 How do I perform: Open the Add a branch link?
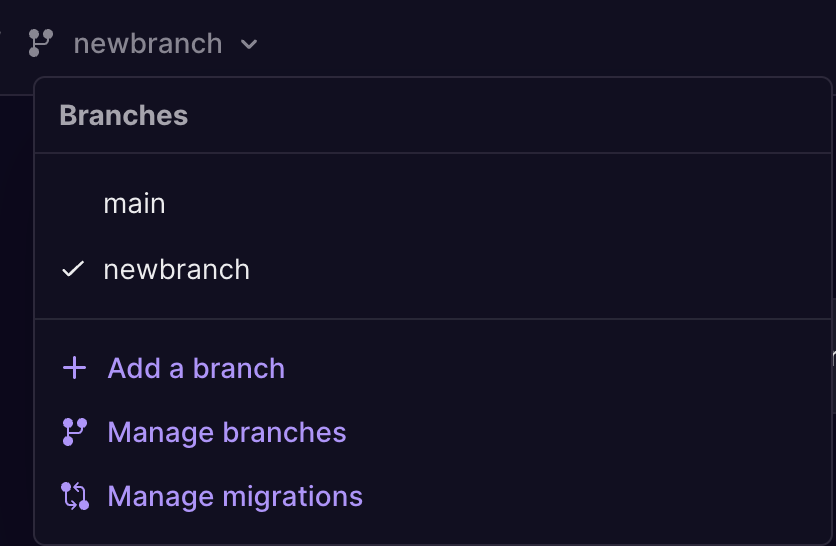(196, 368)
